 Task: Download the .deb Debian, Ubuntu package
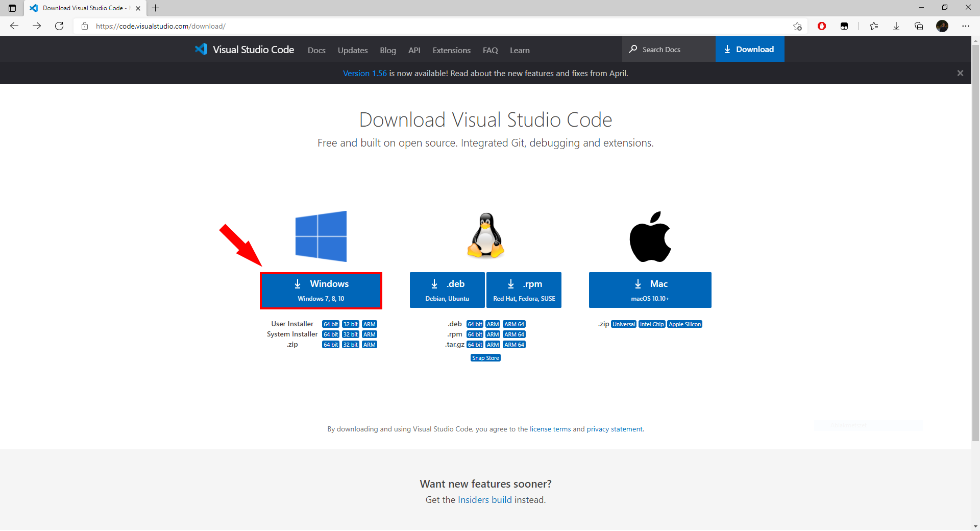click(447, 290)
